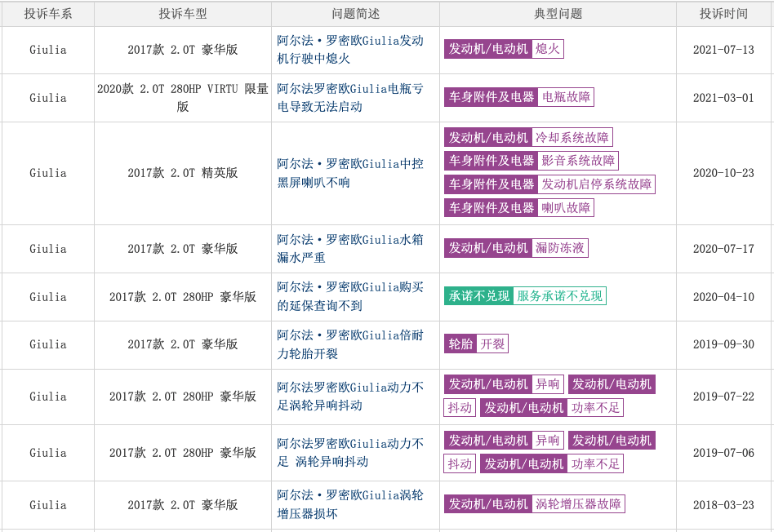Open complaint link about Giulia涡轮增压器损坏
This screenshot has width=774, height=532.
point(350,504)
